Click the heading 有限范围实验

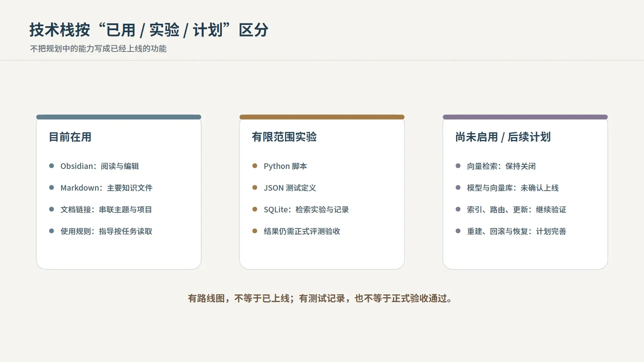pyautogui.click(x=284, y=137)
